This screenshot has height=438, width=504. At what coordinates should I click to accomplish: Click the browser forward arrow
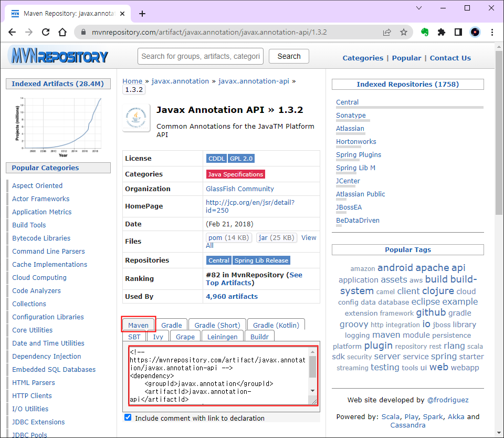(29, 32)
